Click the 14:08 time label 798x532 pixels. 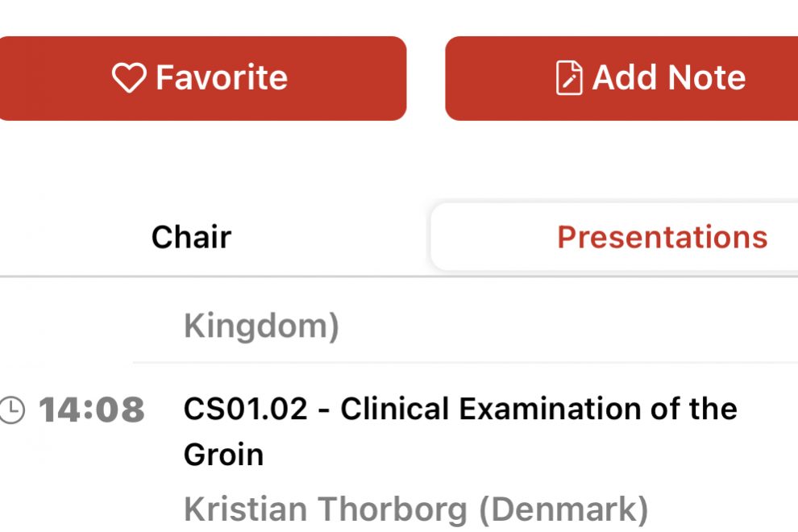coord(91,410)
